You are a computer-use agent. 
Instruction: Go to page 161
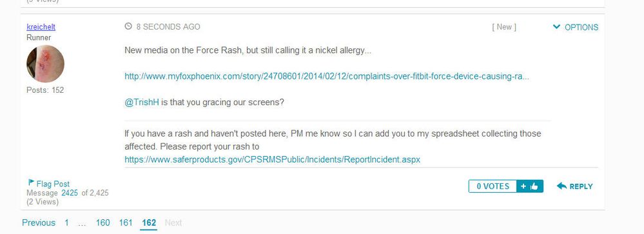pyautogui.click(x=126, y=222)
